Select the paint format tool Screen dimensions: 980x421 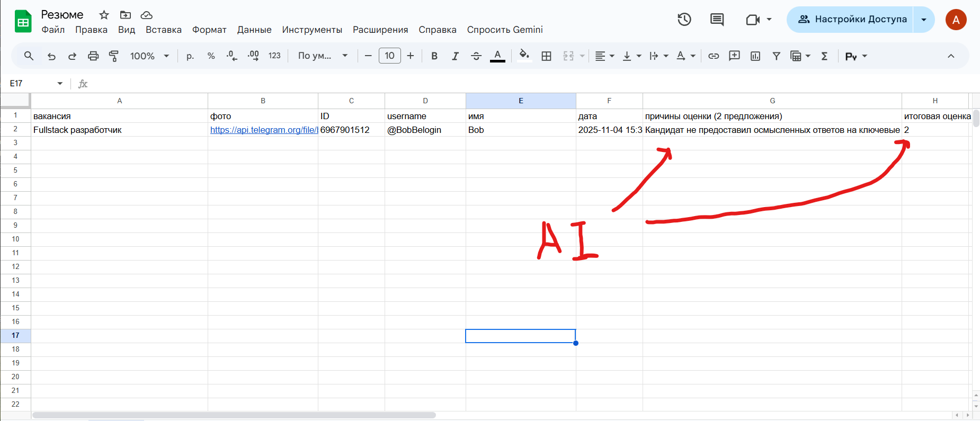114,56
